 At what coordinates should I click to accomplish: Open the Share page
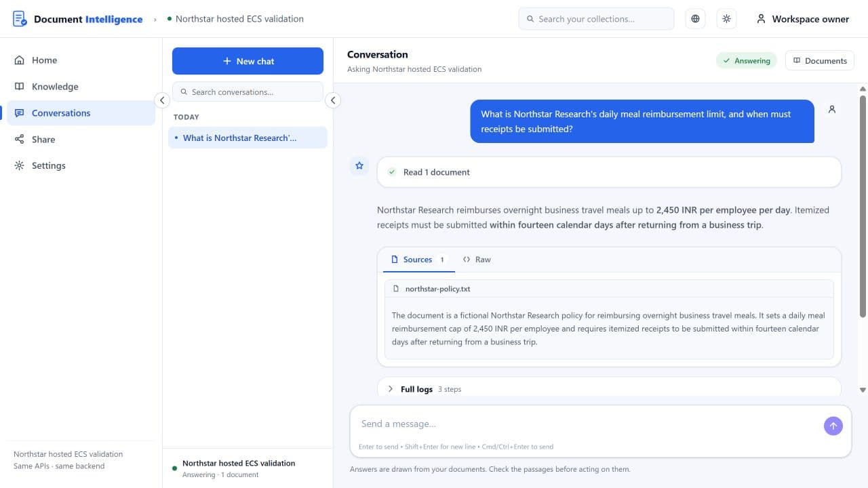tap(81, 140)
